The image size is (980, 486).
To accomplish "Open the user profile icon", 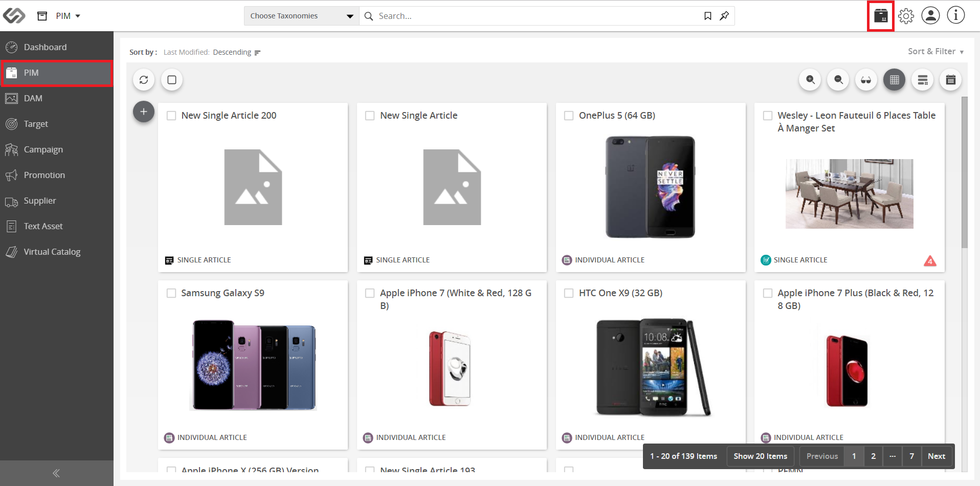I will coord(930,16).
